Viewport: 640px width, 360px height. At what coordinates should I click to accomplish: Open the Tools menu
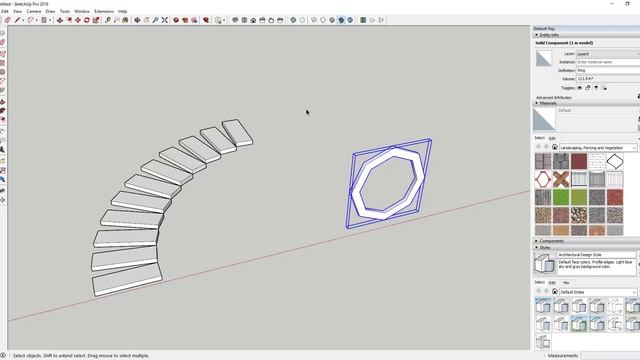pos(65,11)
